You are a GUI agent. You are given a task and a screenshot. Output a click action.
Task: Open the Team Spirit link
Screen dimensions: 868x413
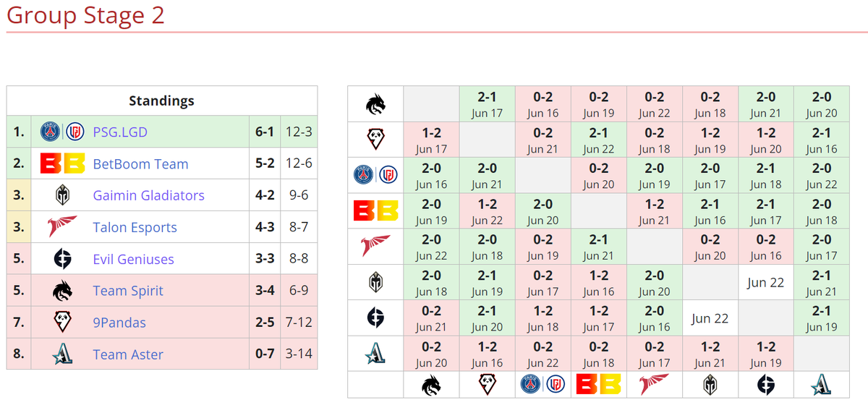(x=128, y=291)
